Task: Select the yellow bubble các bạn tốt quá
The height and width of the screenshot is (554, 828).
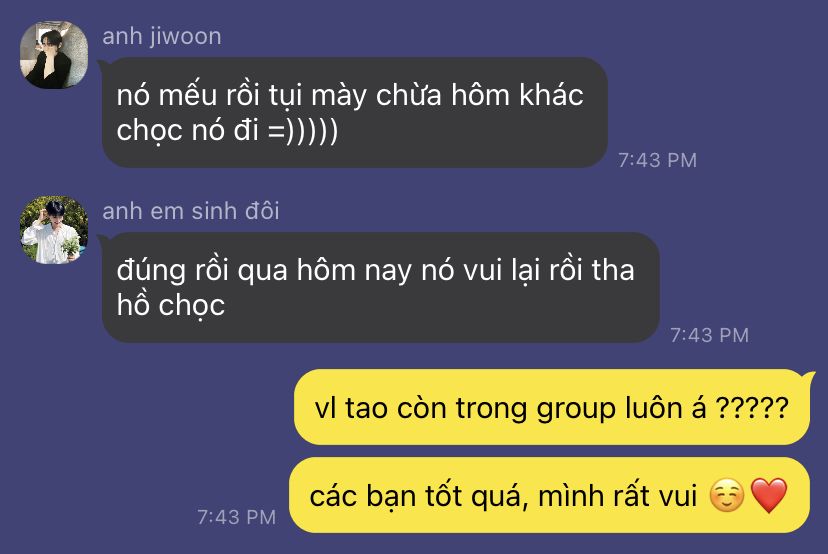Action: [549, 495]
